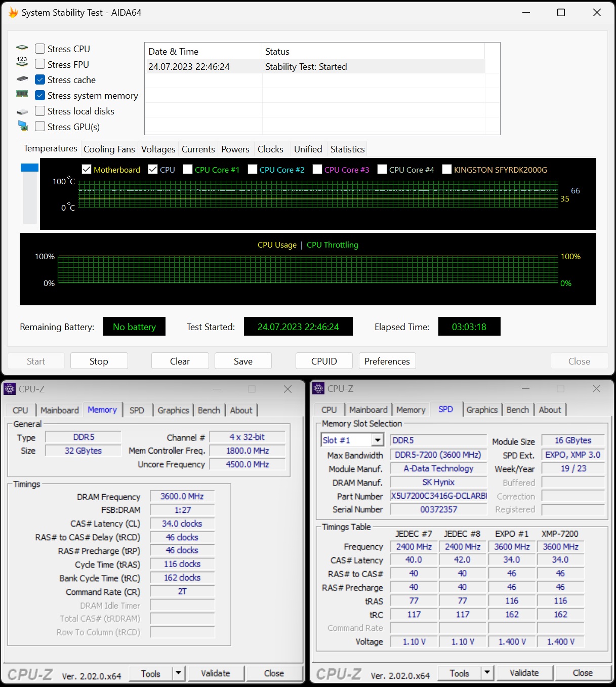Click the blue graph selector bar left of temperatures
The image size is (616, 687).
click(x=29, y=168)
